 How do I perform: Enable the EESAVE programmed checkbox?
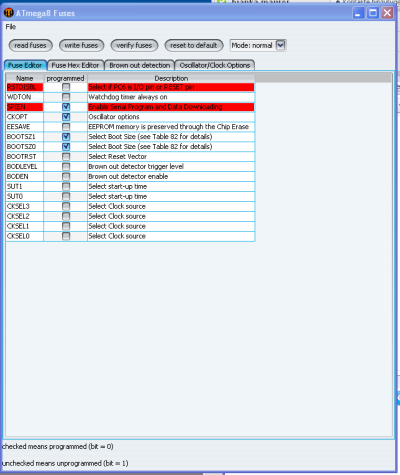pos(66,127)
